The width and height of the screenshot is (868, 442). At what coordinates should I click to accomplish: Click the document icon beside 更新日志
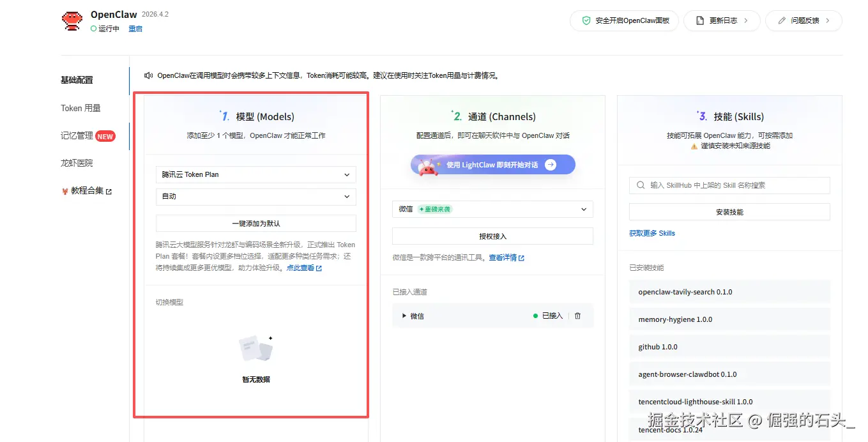point(700,20)
